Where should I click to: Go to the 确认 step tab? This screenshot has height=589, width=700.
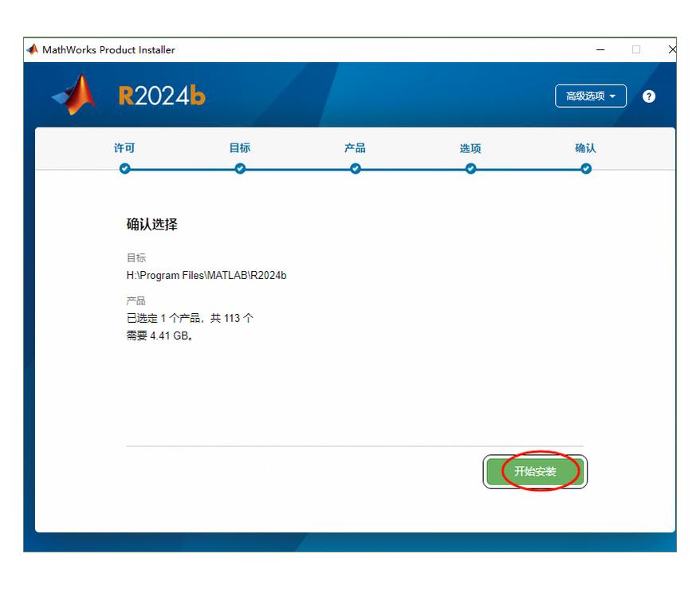[x=586, y=147]
